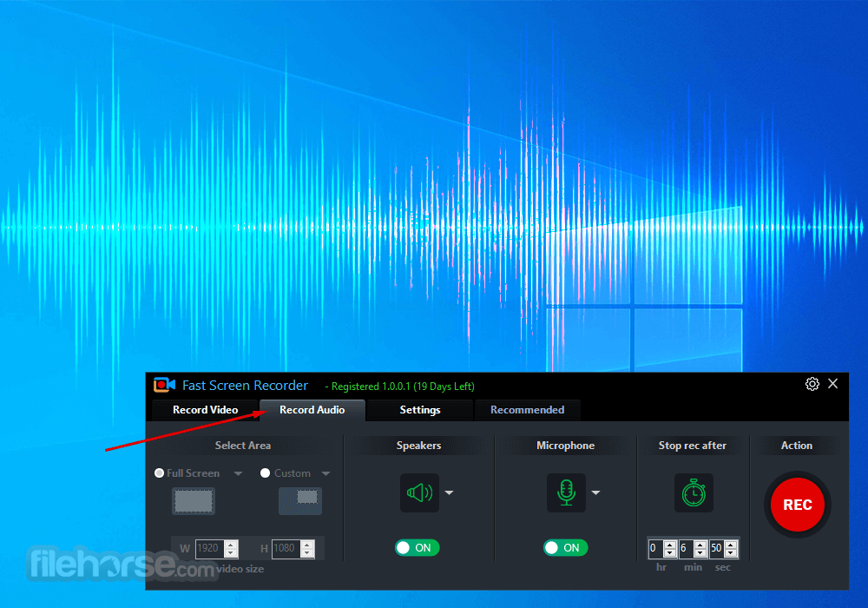Click the seconds field showing 50
The image size is (868, 608).
coord(716,548)
